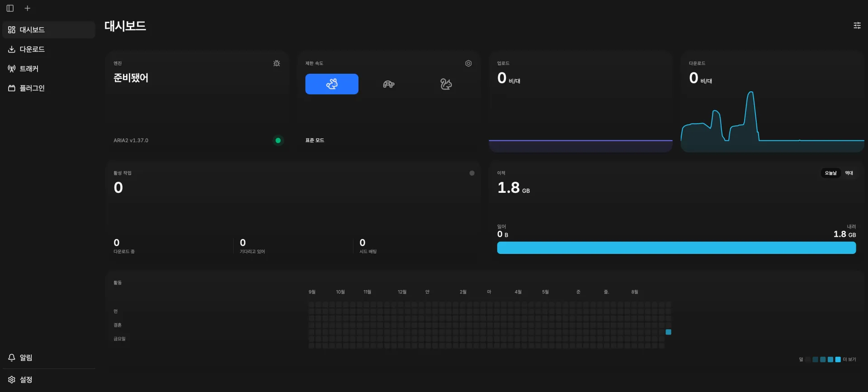Click the 1.8 GB history total
This screenshot has width=868, height=392.
pos(514,187)
